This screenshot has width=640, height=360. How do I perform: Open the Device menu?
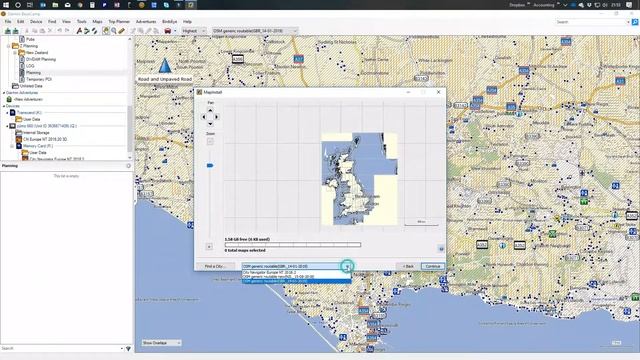click(x=36, y=22)
